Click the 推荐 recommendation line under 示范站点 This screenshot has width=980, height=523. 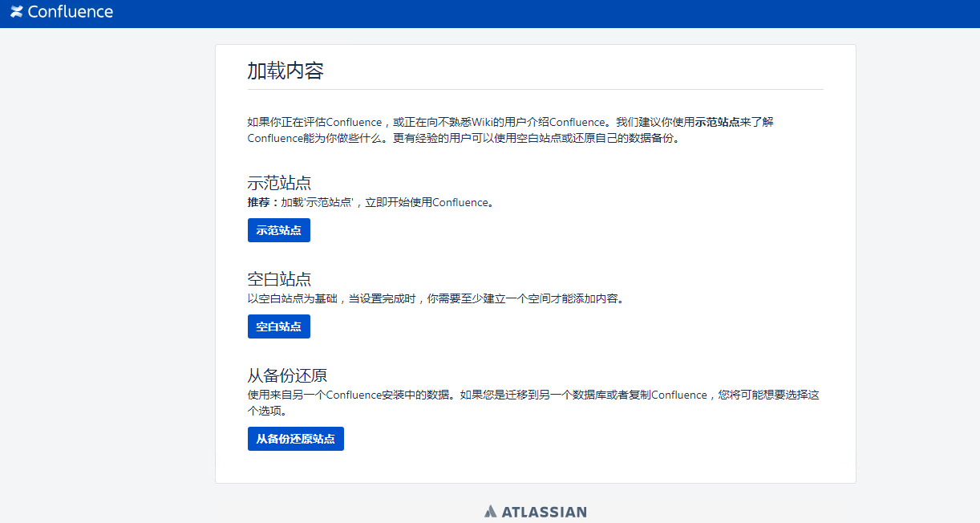(369, 202)
